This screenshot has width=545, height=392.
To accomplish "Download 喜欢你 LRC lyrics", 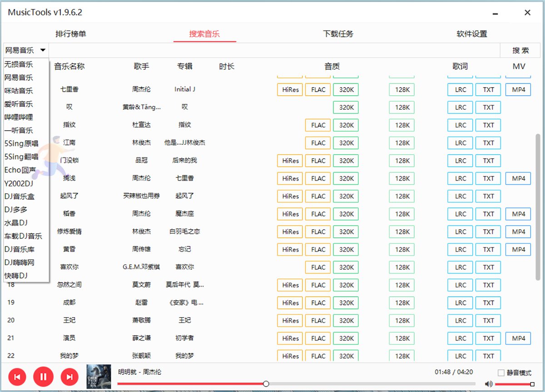I will click(460, 267).
